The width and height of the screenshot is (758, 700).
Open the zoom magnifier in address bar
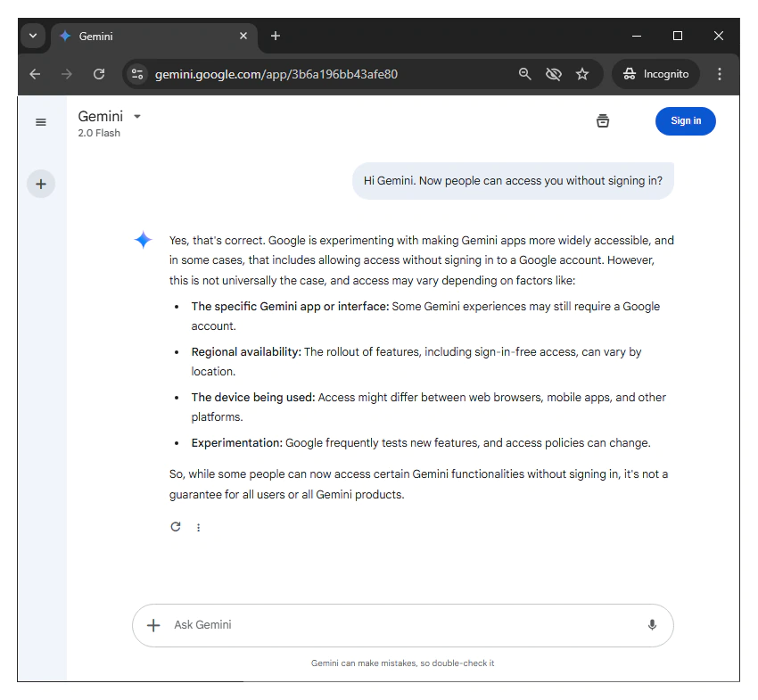[524, 74]
